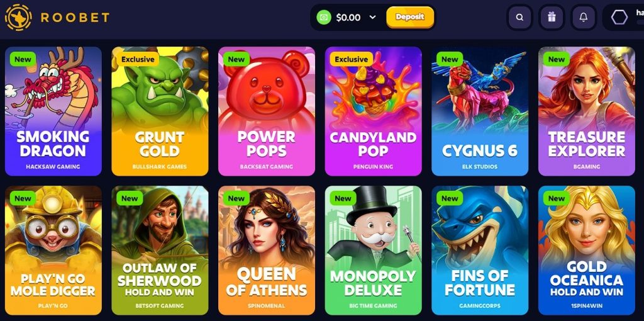Open the Smoking Dragon game tile
The image size is (644, 321).
click(53, 111)
